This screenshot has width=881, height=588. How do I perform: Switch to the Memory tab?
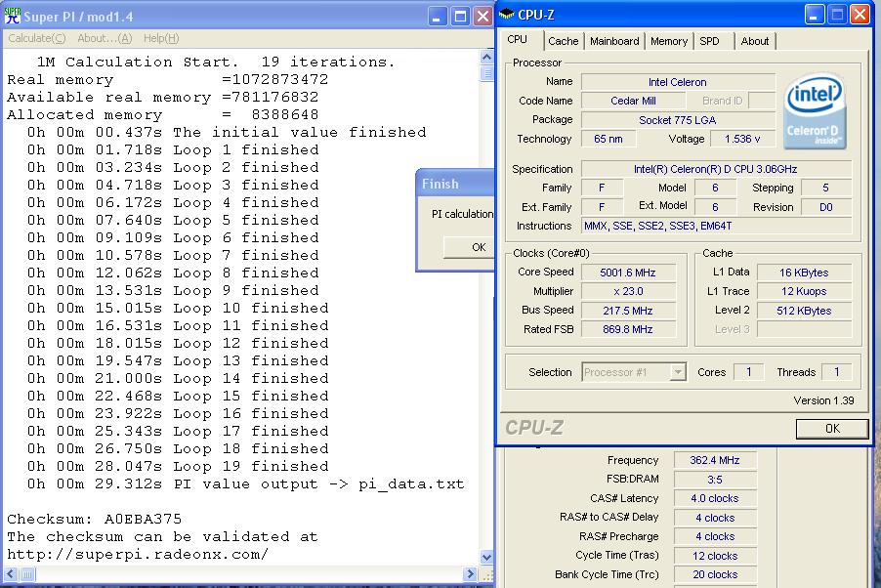pyautogui.click(x=669, y=41)
